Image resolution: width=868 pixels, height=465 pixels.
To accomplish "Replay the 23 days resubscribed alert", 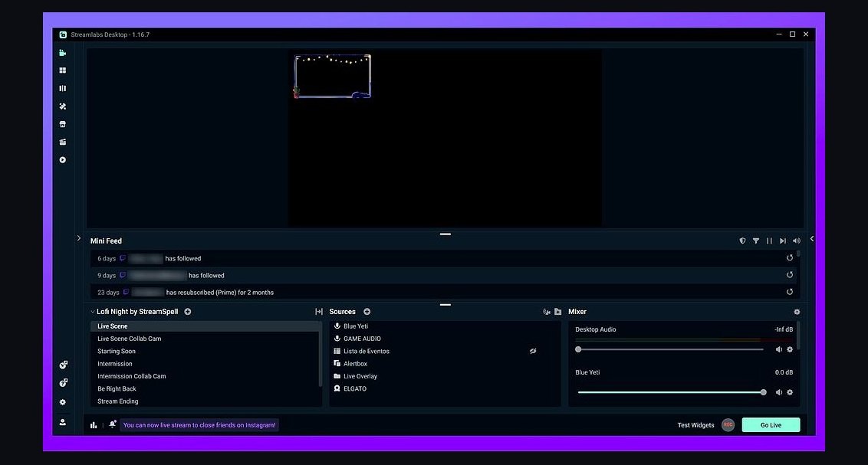I will pos(790,292).
